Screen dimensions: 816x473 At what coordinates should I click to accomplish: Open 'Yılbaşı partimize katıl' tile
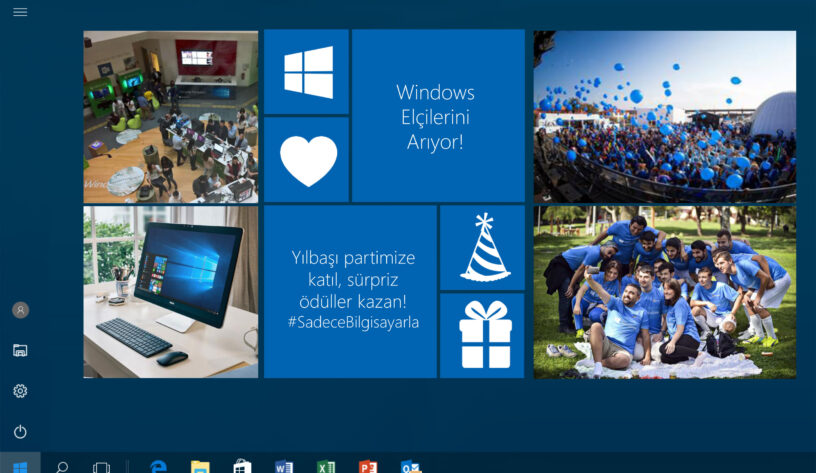349,291
